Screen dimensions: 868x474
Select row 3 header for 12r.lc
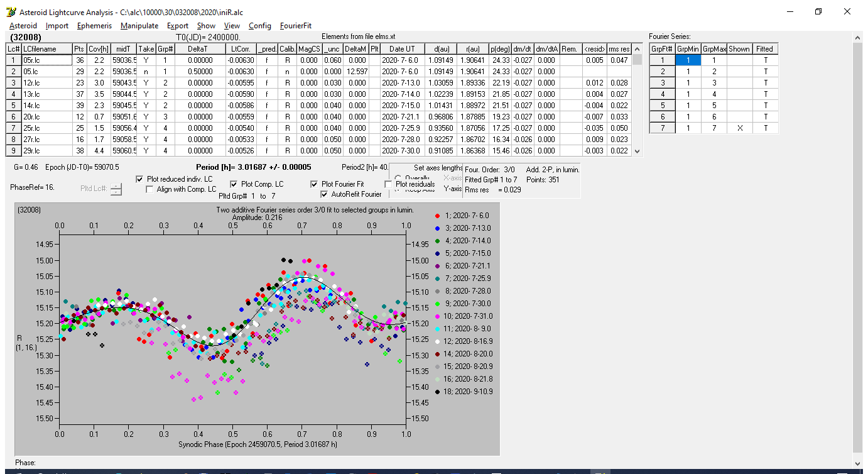tap(14, 83)
